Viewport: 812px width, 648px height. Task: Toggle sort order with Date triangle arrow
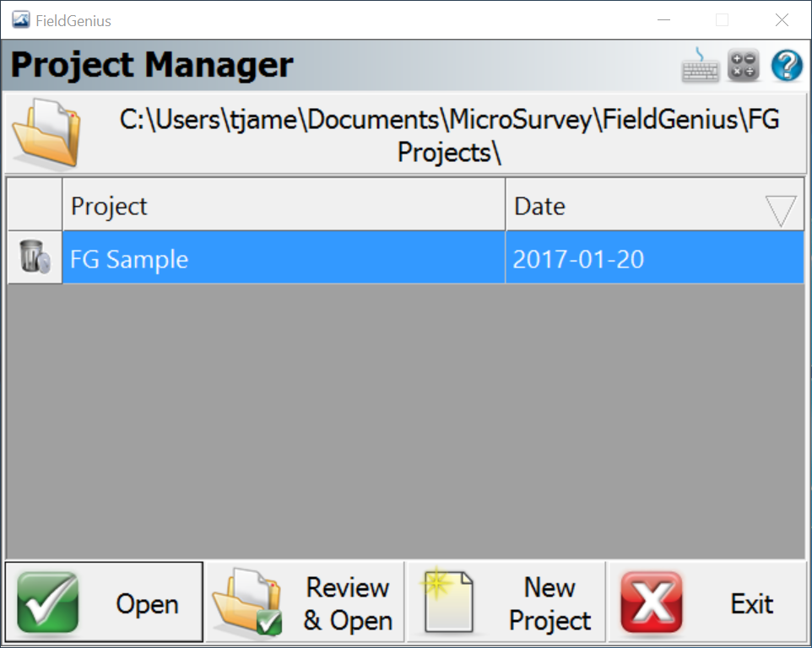tap(781, 209)
